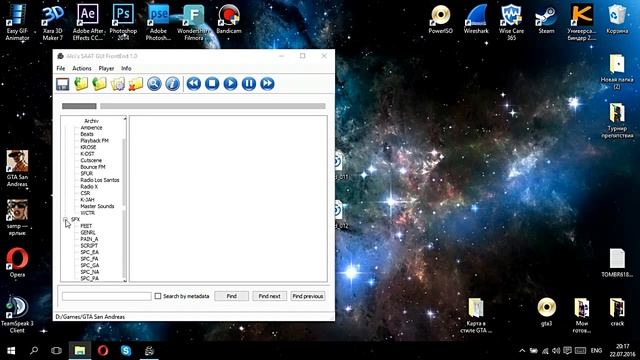This screenshot has height=360, width=640.
Task: Stop audio playback
Action: (x=212, y=84)
